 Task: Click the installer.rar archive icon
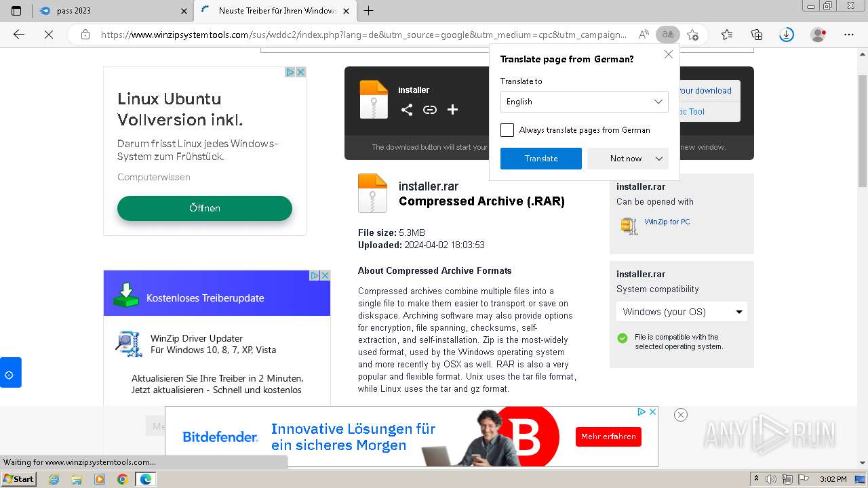372,193
